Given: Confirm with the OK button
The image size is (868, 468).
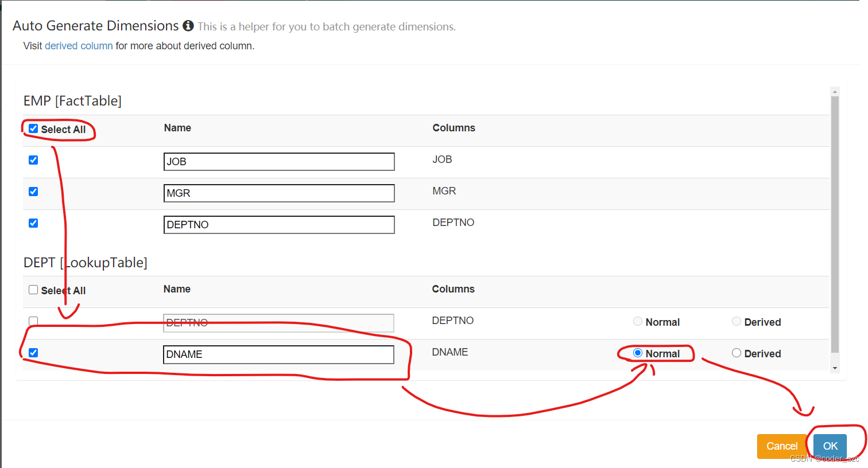Looking at the screenshot, I should pyautogui.click(x=830, y=446).
